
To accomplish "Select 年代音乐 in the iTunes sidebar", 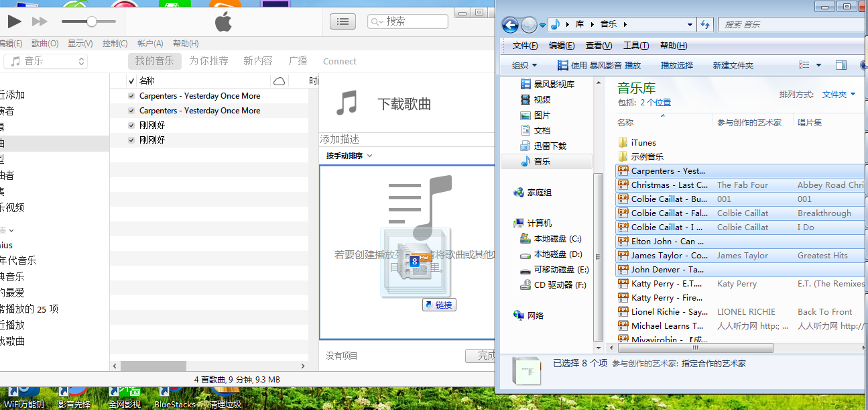I will tap(18, 260).
